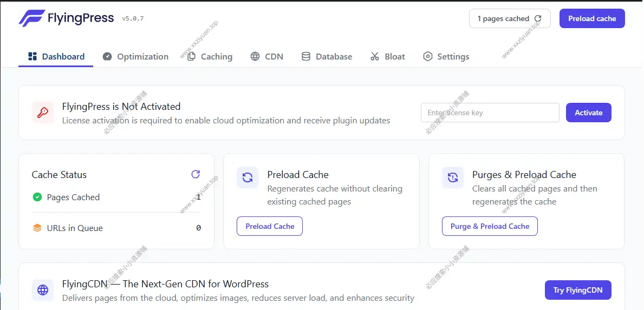Open the Dashboard tab
The image size is (644, 310).
coord(56,57)
